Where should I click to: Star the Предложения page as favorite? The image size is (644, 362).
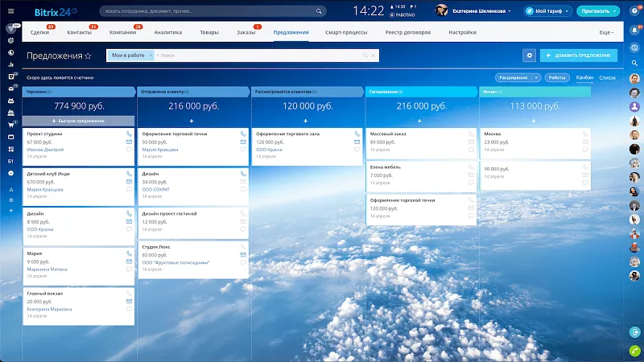[x=88, y=56]
